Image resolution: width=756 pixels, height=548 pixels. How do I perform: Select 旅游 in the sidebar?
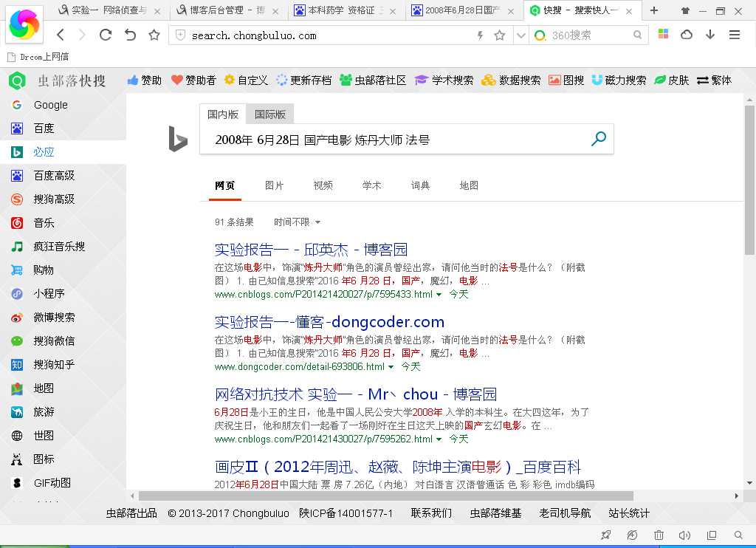(x=63, y=412)
